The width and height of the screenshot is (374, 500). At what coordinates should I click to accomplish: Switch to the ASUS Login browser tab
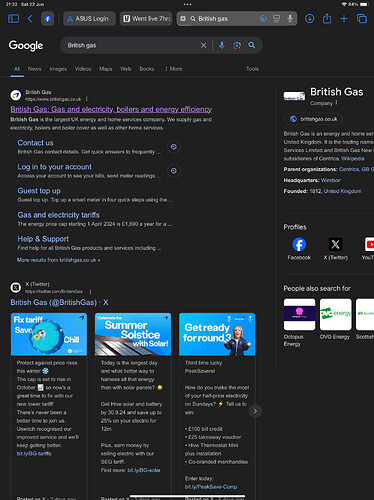(89, 19)
